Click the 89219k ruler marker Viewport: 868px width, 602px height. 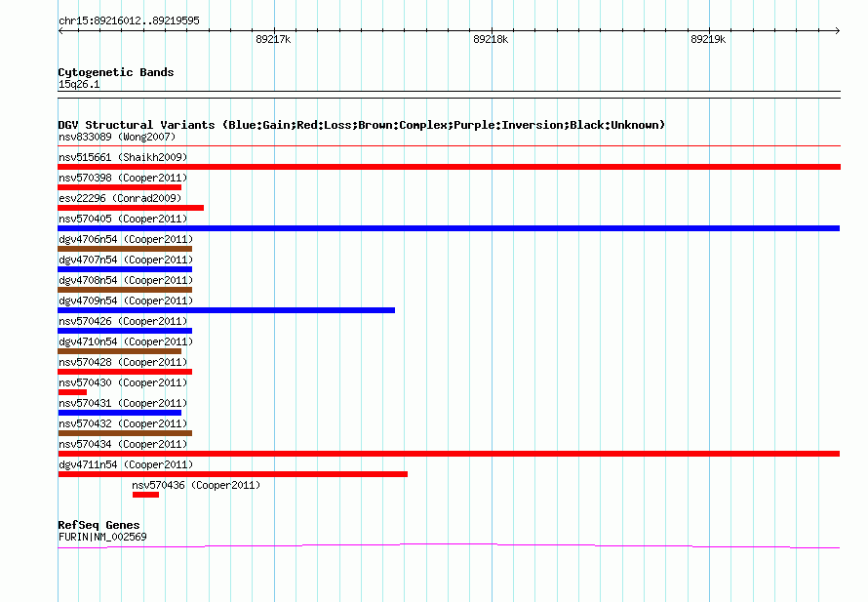pos(708,39)
